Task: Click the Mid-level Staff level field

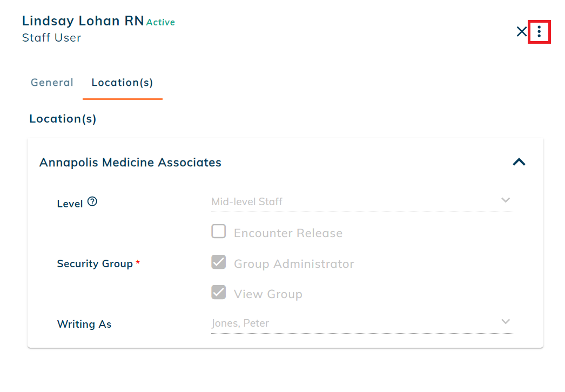Action: 362,202
